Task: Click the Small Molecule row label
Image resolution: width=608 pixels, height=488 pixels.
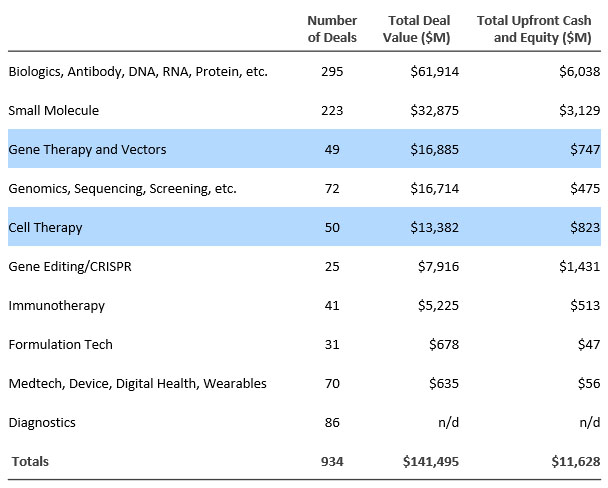Action: click(53, 111)
